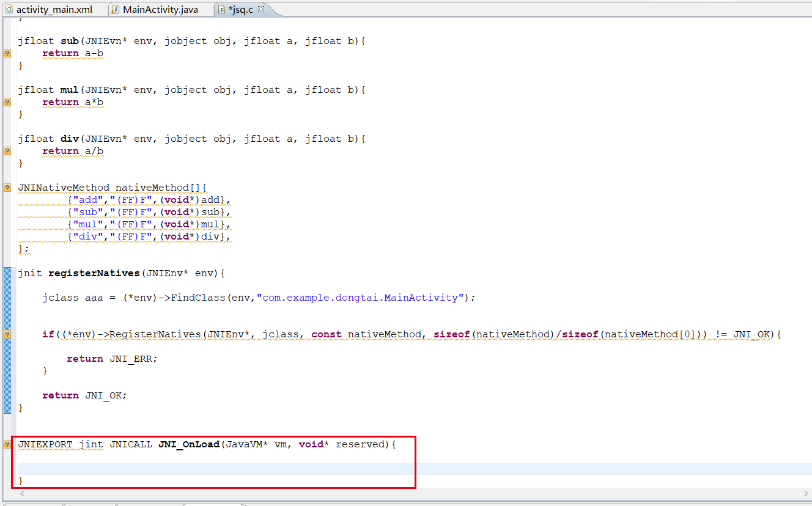Click the FindClass call

point(198,298)
